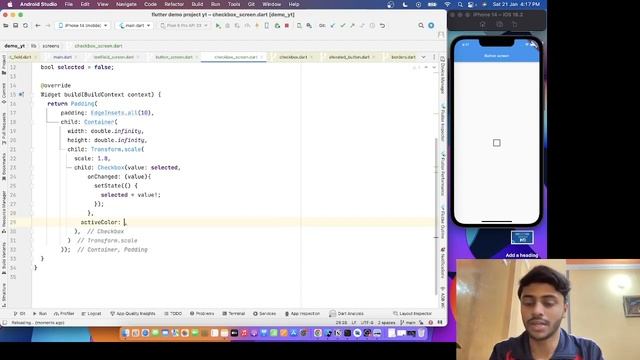Open the Build menu
Viewport: 640px width, 360px height.
197,4
